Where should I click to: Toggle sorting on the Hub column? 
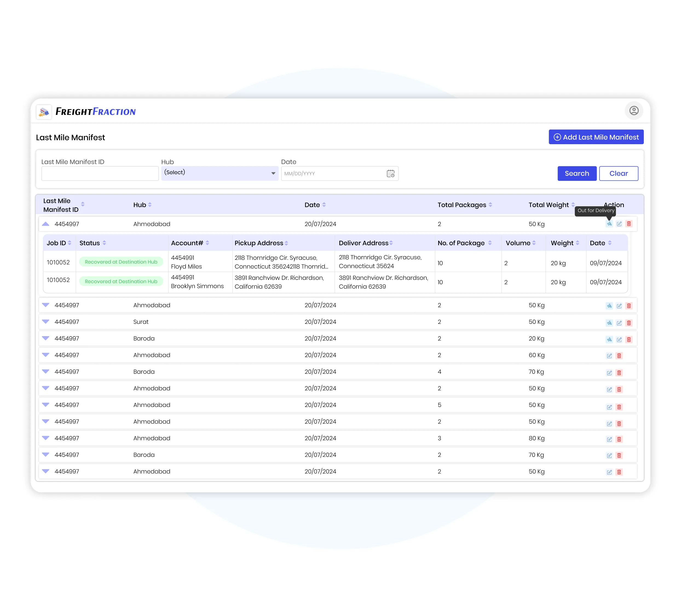tap(150, 205)
